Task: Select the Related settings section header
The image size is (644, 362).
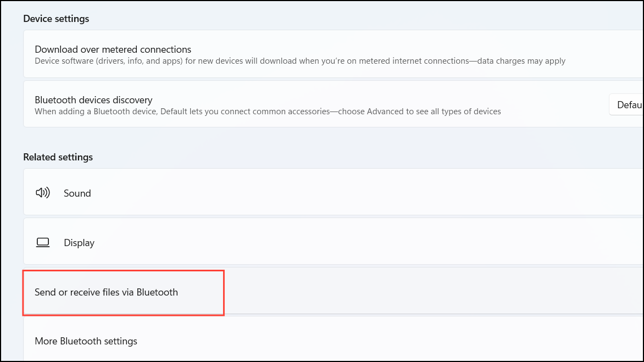Action: (58, 157)
